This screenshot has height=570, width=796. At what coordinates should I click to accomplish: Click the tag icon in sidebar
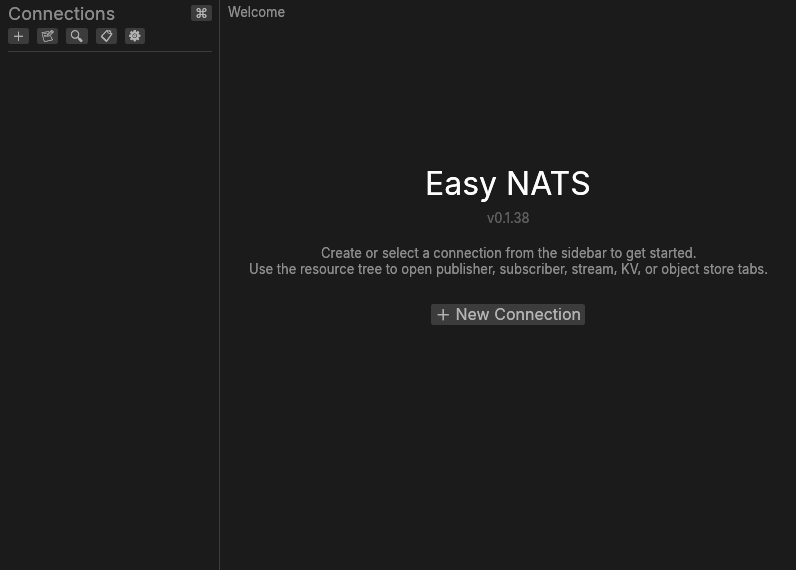[x=106, y=36]
